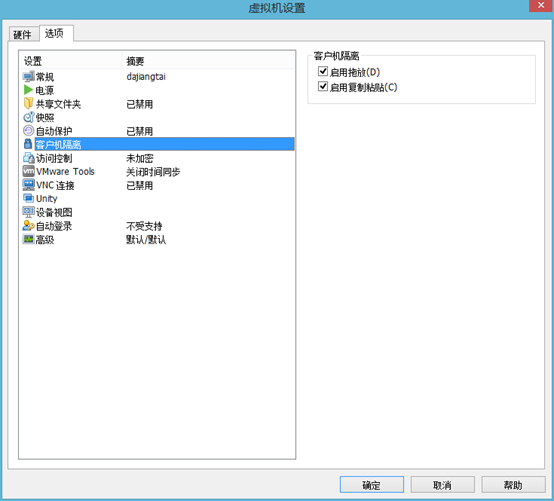554x501 pixels.
Task: Select the 高级 row label
Action: (45, 240)
